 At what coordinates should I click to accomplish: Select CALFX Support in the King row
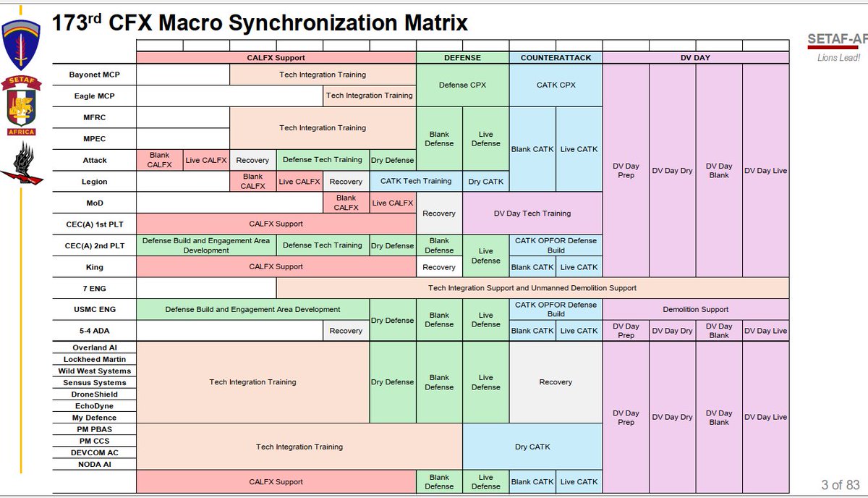click(x=276, y=266)
